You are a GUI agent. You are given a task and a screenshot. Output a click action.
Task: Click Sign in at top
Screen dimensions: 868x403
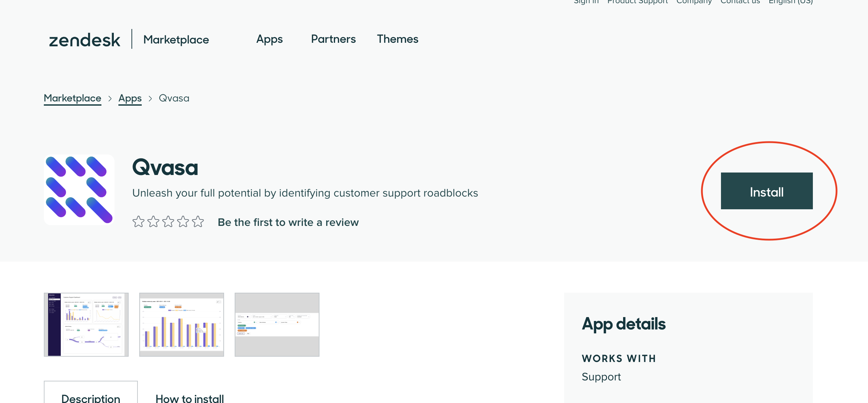(x=586, y=2)
